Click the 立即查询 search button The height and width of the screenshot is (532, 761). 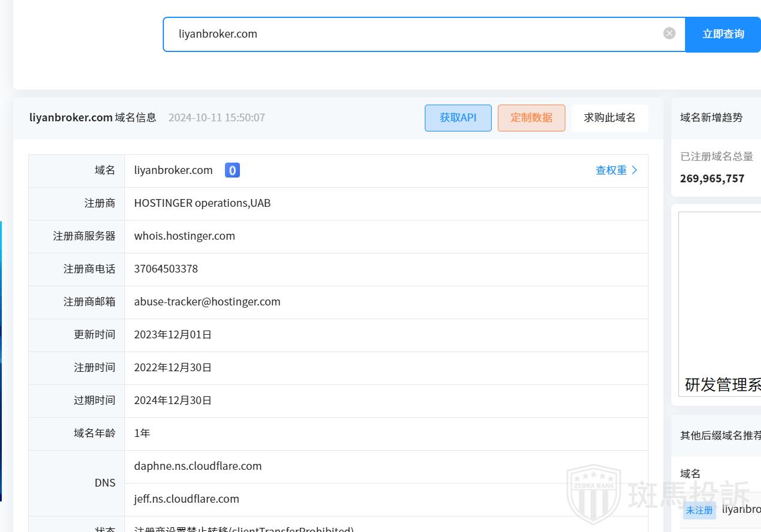pyautogui.click(x=723, y=34)
